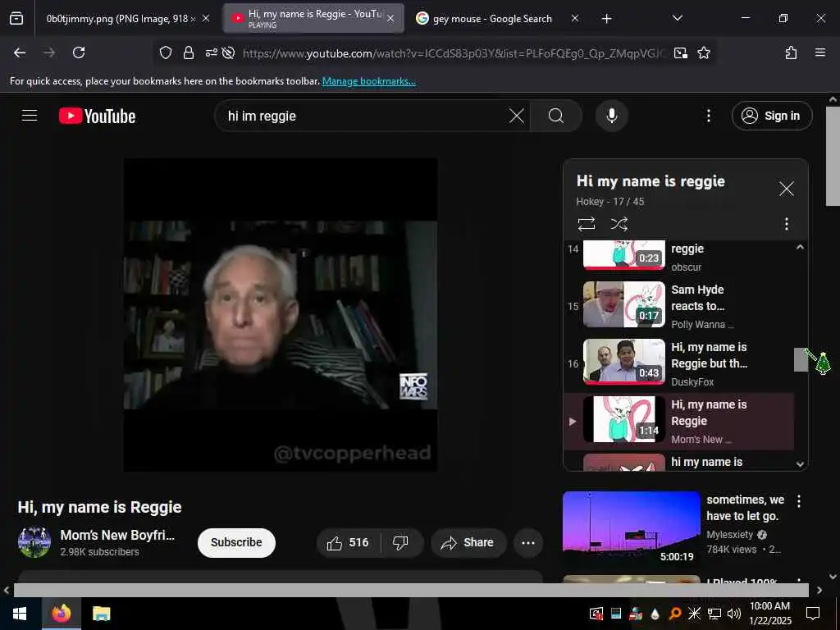Dislike the video
840x630 pixels.
click(x=400, y=543)
